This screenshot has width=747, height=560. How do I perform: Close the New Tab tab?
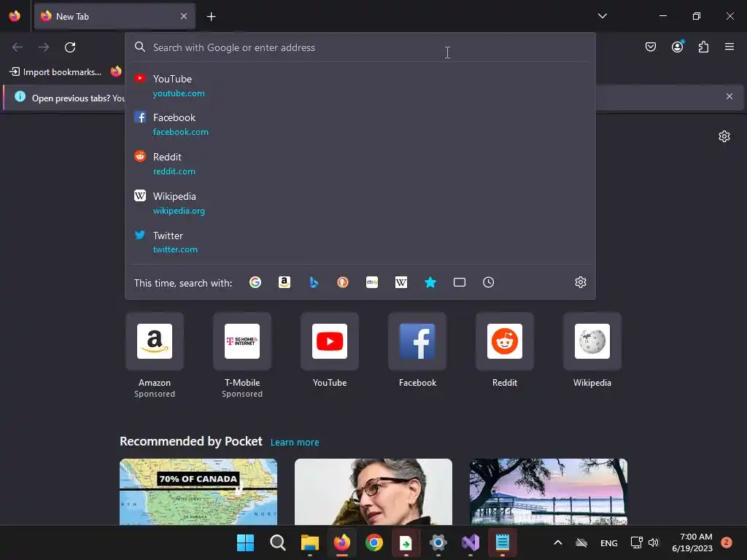coord(184,16)
